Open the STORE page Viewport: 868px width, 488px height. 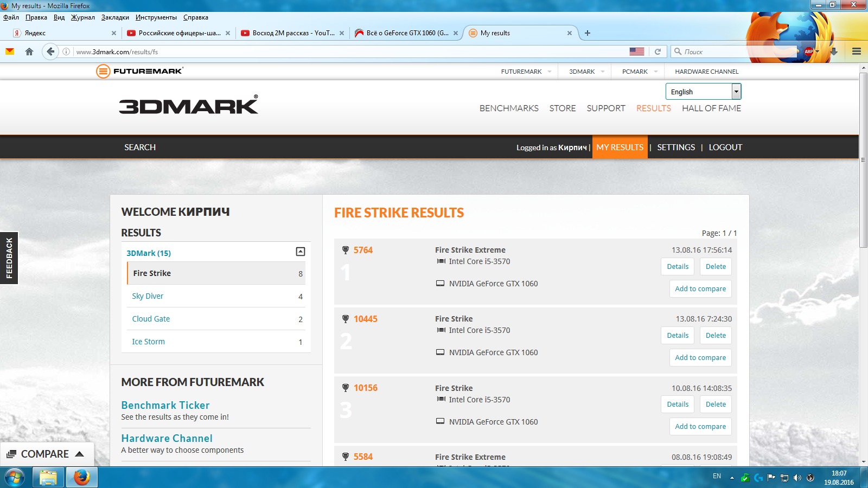pyautogui.click(x=563, y=108)
